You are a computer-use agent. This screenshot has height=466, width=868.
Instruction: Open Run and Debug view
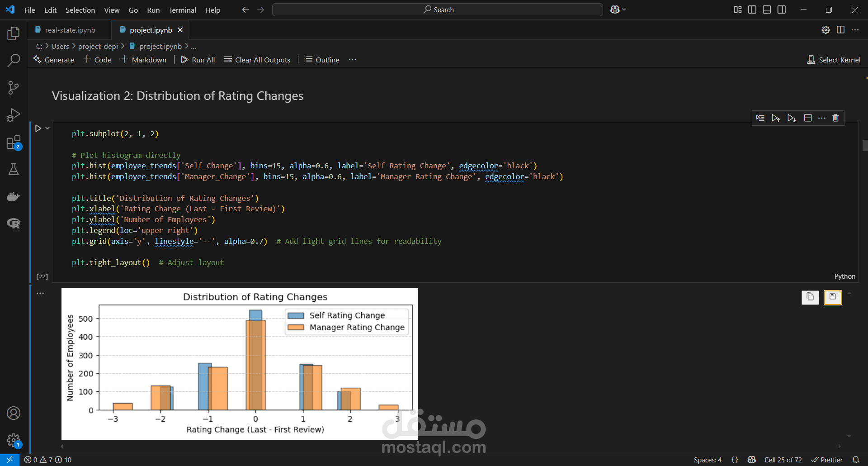tap(14, 115)
